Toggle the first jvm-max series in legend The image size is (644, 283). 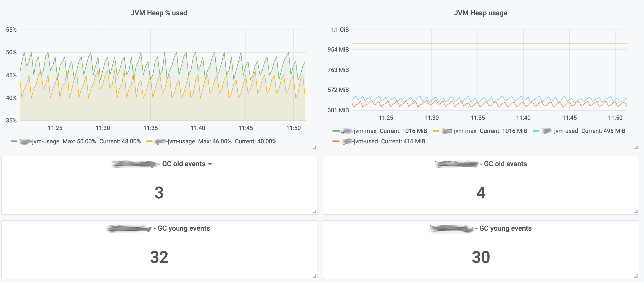[359, 131]
